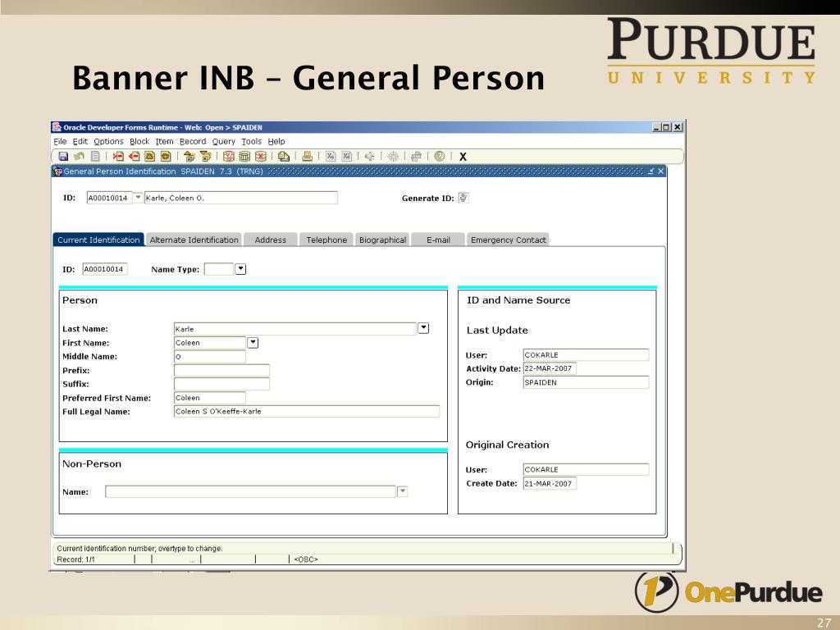
Task: Click the name field showing Karle, Coleen O.
Action: pos(241,198)
